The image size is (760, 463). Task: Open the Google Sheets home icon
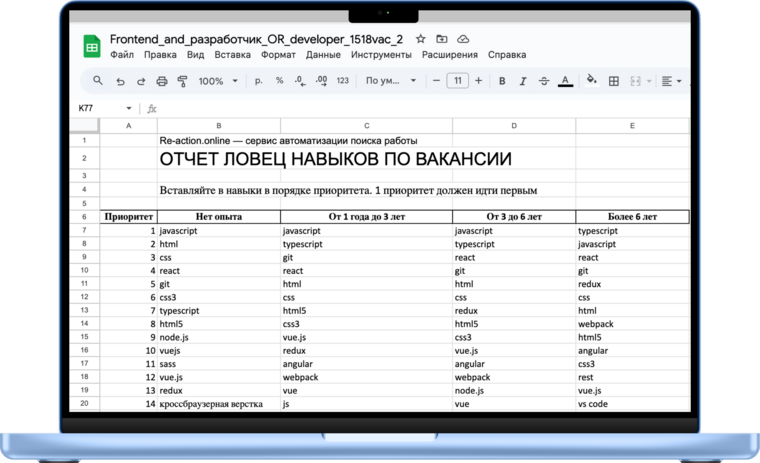92,47
